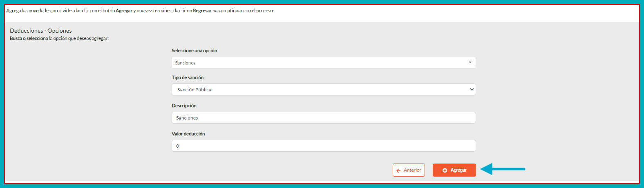Image resolution: width=644 pixels, height=188 pixels.
Task: Click the bold Regresar word in instructions
Action: 202,11
